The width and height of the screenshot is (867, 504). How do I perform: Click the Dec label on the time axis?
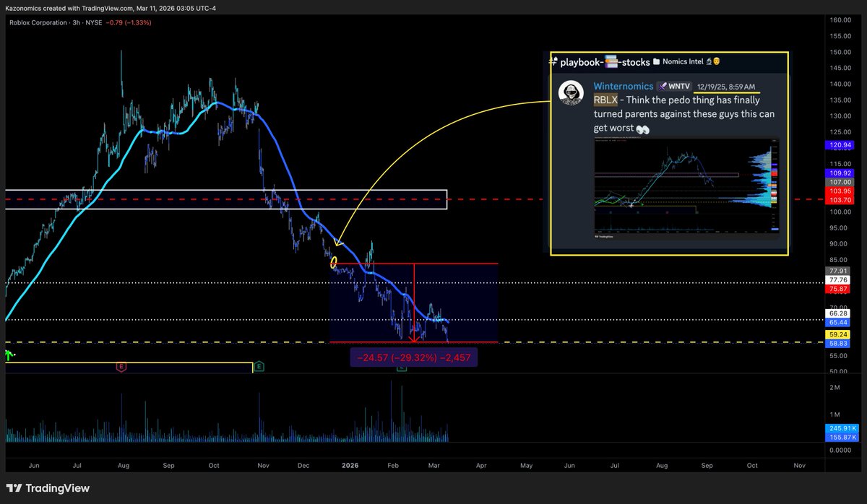(304, 466)
